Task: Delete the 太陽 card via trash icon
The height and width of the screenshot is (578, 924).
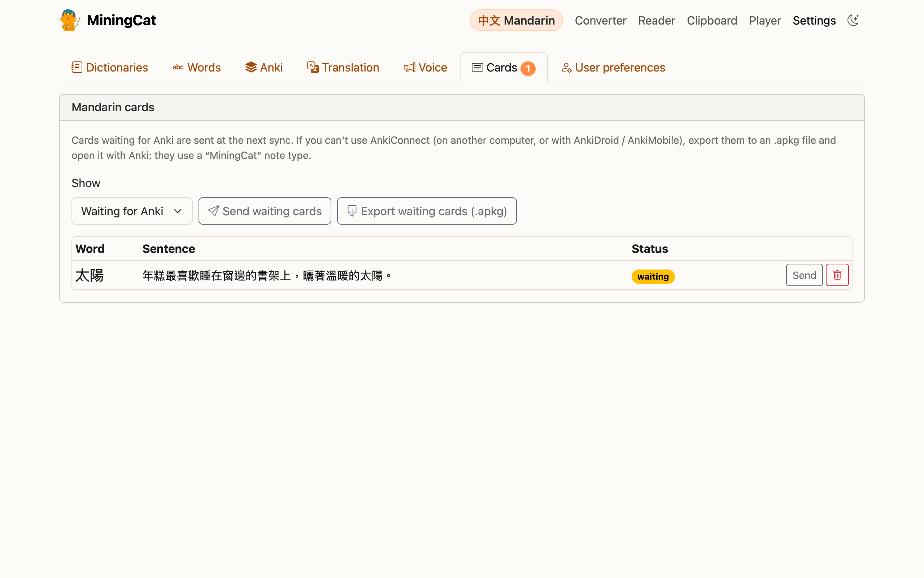Action: (837, 275)
